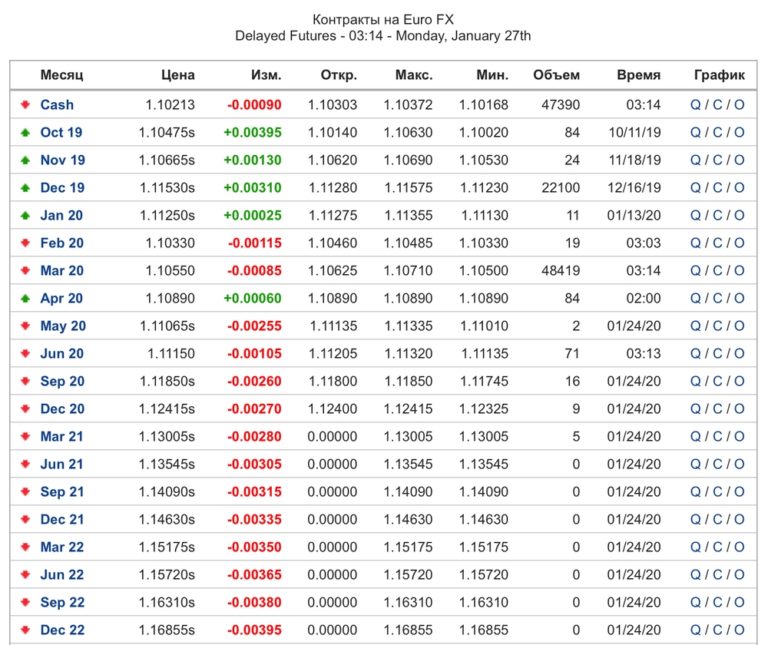Click the Откр. column header

pos(338,75)
